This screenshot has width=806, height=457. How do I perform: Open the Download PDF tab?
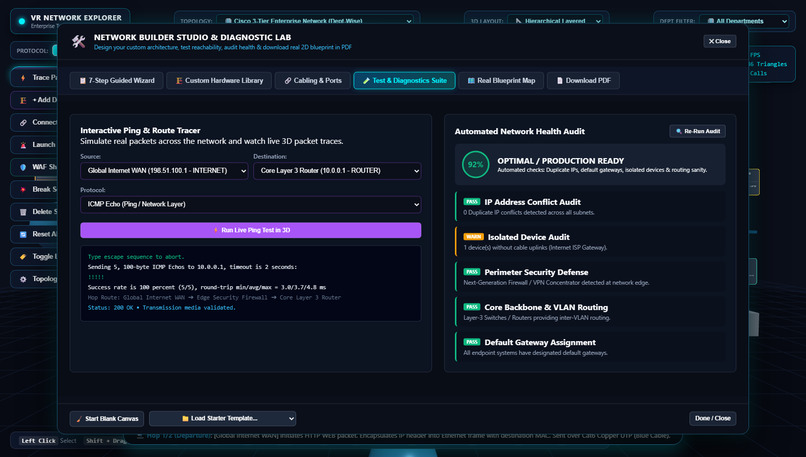click(x=583, y=81)
